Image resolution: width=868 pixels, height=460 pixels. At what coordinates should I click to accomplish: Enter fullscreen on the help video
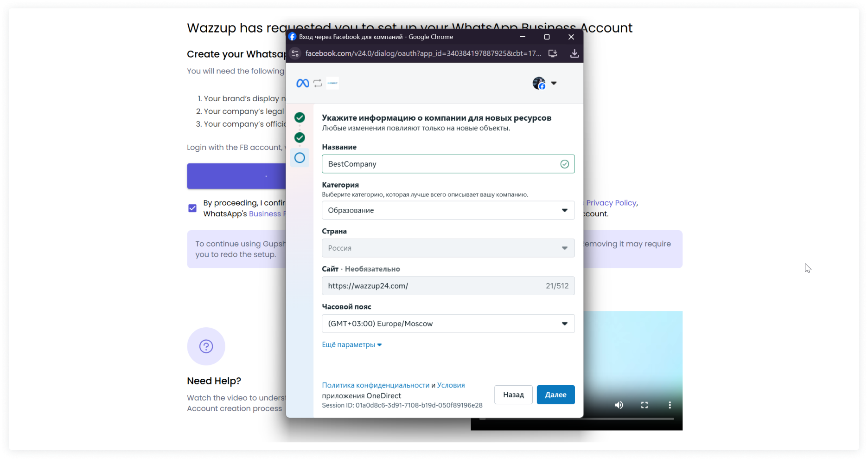pos(645,405)
